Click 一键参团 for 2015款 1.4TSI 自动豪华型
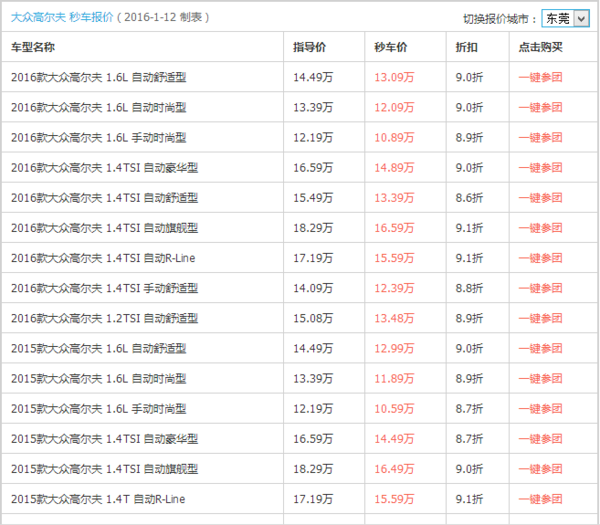 click(x=540, y=439)
